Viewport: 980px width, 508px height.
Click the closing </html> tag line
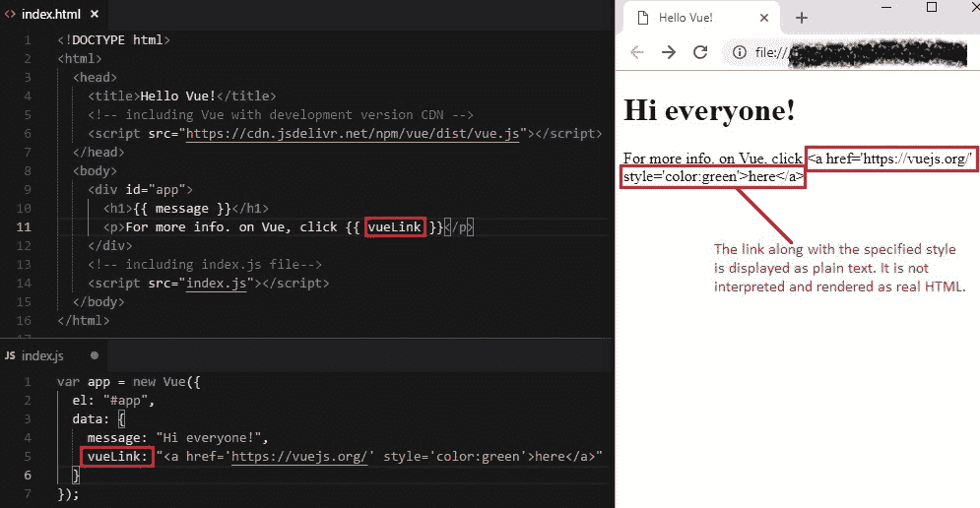tap(83, 321)
